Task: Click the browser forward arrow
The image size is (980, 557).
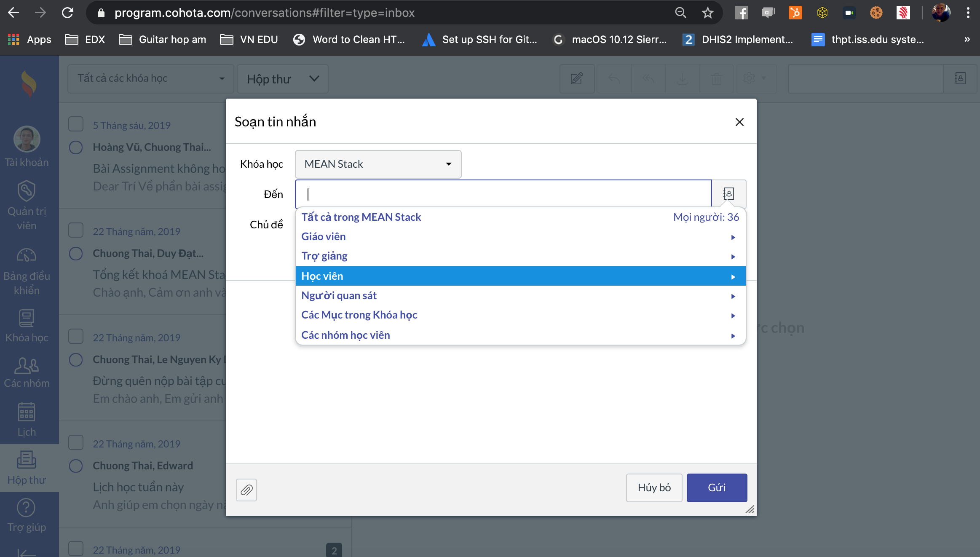Action: (x=40, y=13)
